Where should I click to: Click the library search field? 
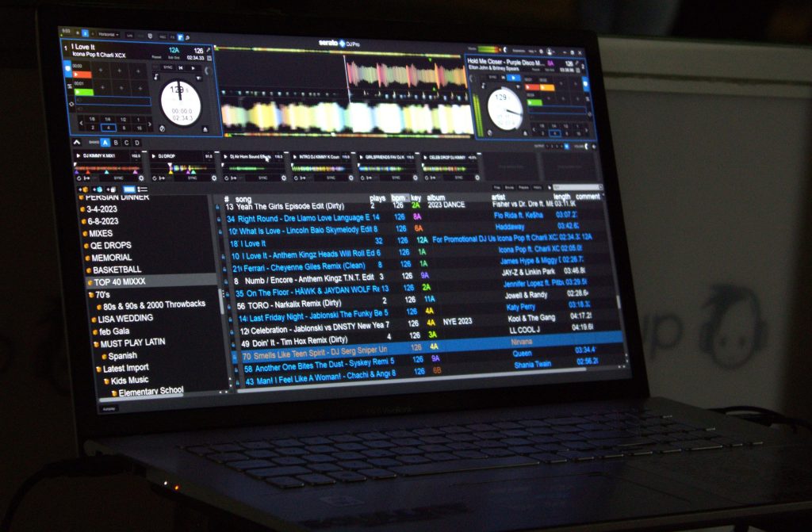(x=576, y=187)
